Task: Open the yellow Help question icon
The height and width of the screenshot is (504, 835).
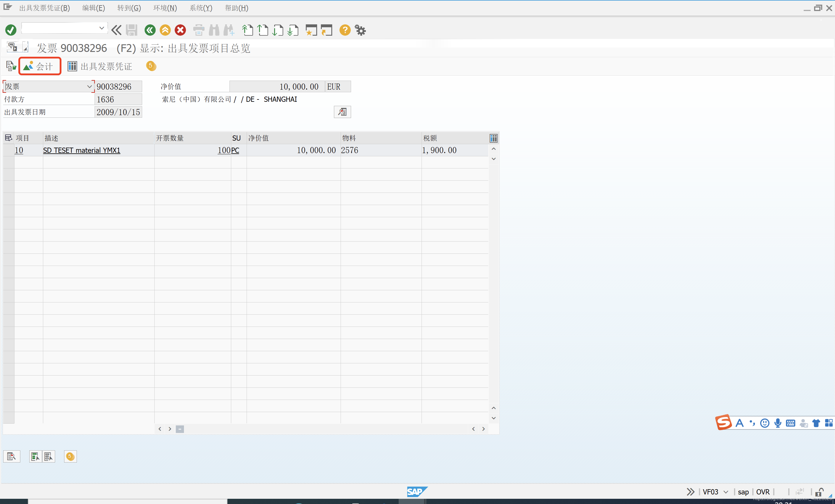Action: [345, 30]
